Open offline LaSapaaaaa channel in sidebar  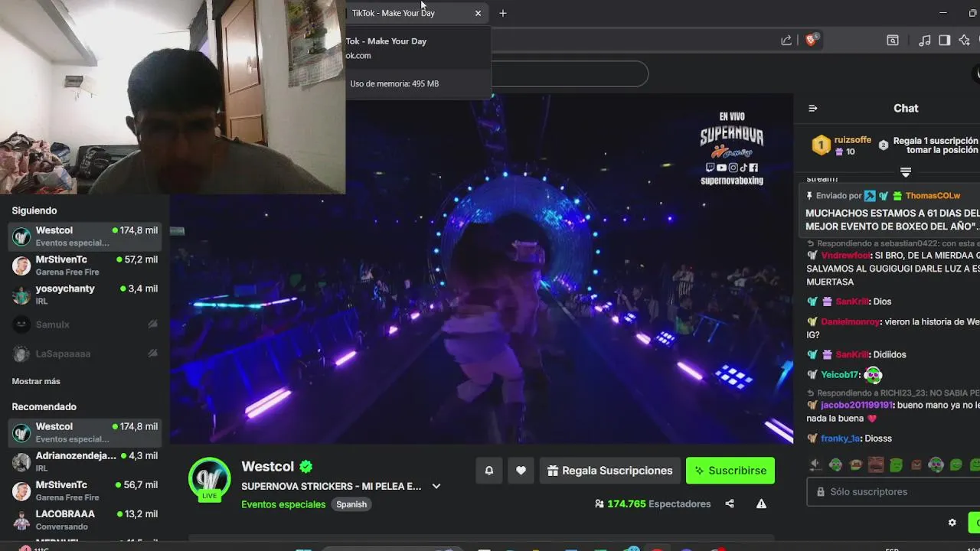[x=84, y=354]
